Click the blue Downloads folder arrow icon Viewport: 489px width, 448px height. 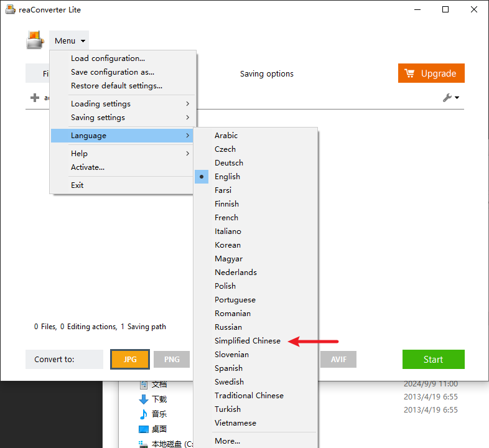coord(144,399)
